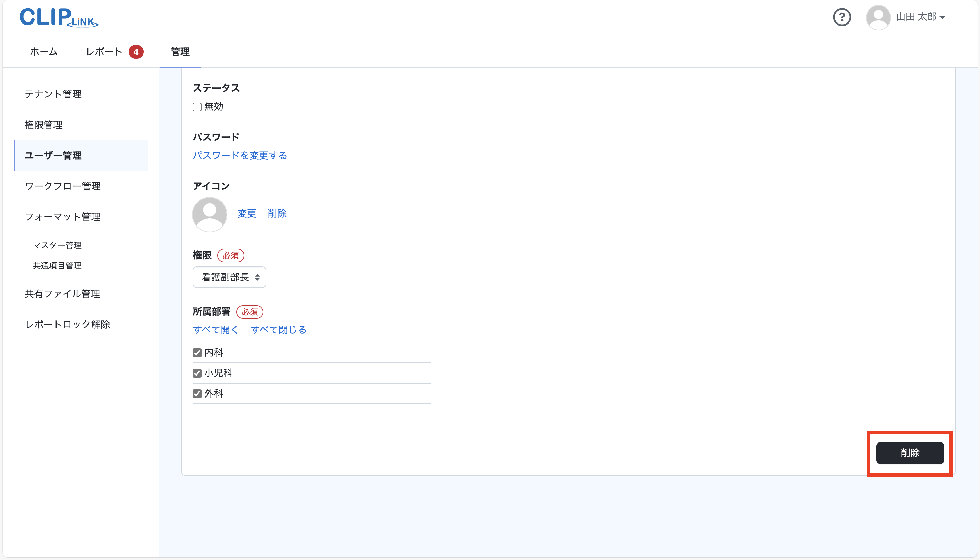Image resolution: width=980 pixels, height=560 pixels.
Task: Click the icon 変更 link
Action: coord(247,214)
